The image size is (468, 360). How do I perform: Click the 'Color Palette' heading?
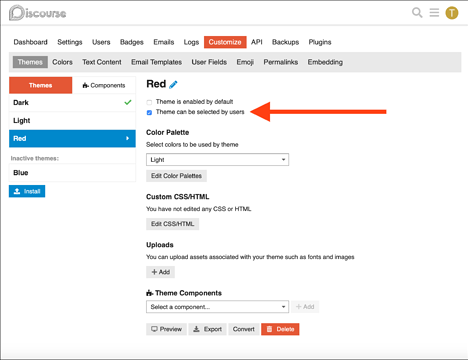tap(167, 132)
